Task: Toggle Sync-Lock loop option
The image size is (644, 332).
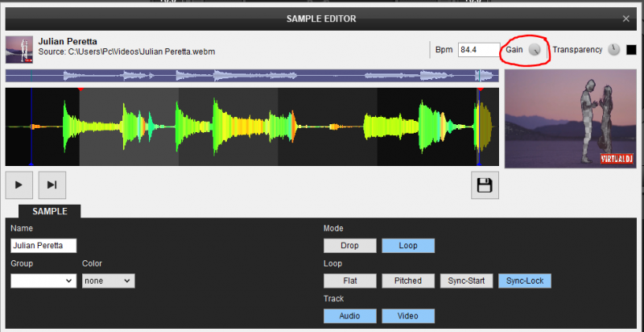Action: [525, 281]
